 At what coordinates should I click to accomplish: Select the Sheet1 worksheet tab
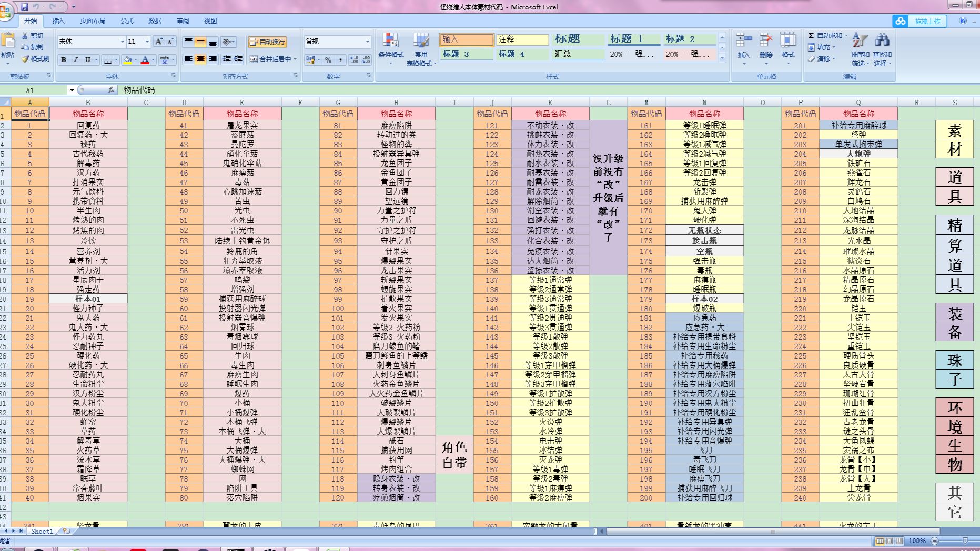(42, 531)
